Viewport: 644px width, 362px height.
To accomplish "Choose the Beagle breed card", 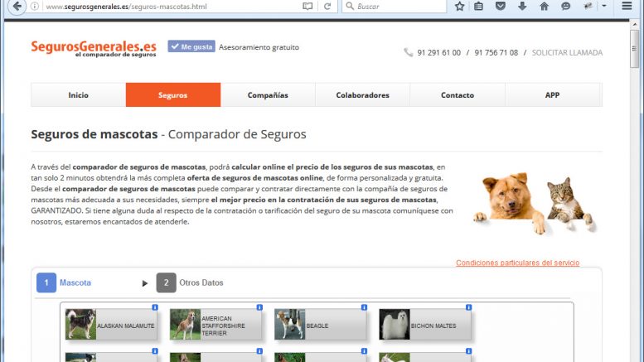I will point(321,325).
